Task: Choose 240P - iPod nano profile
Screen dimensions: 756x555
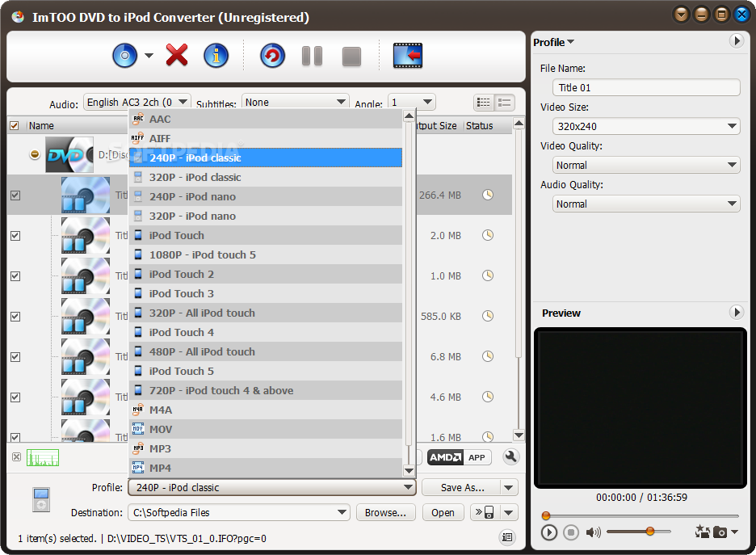Action: pos(266,197)
